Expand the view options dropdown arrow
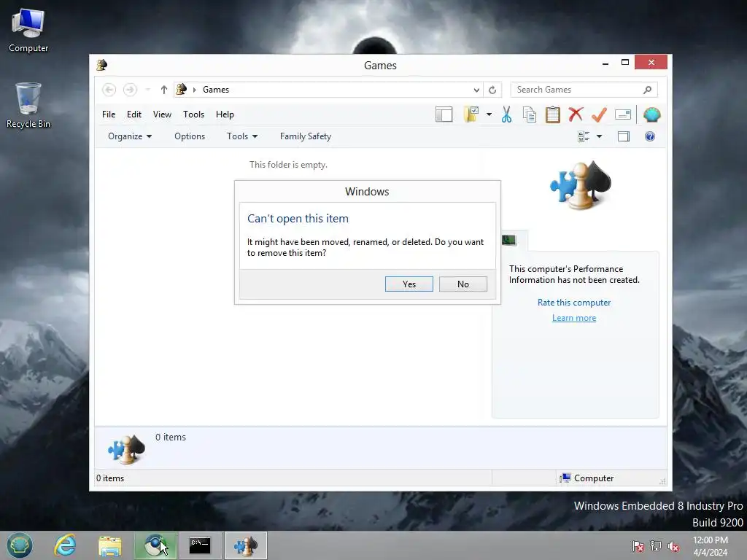The image size is (747, 560). click(x=600, y=136)
